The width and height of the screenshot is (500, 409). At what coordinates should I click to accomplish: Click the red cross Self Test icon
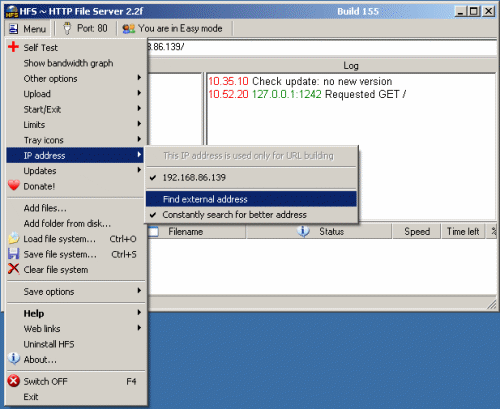(13, 47)
